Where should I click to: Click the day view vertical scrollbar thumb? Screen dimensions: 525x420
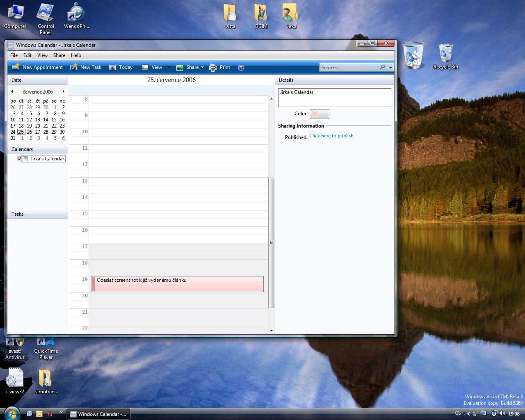click(x=271, y=242)
